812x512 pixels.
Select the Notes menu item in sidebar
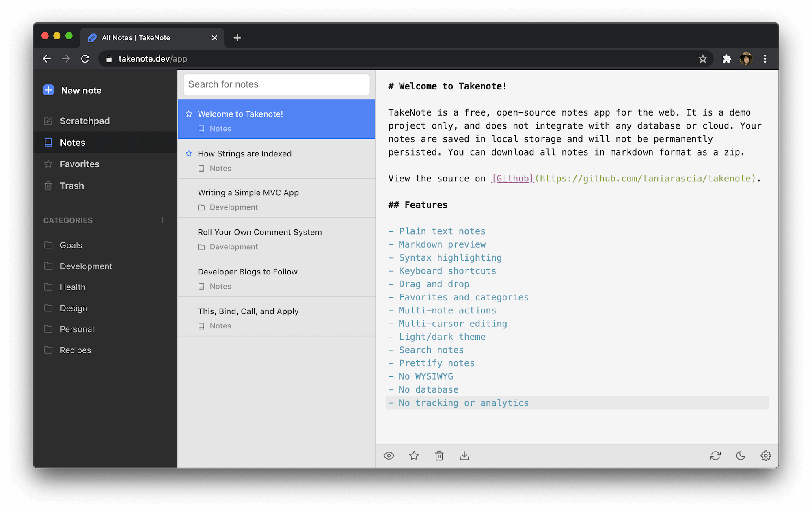coord(73,142)
